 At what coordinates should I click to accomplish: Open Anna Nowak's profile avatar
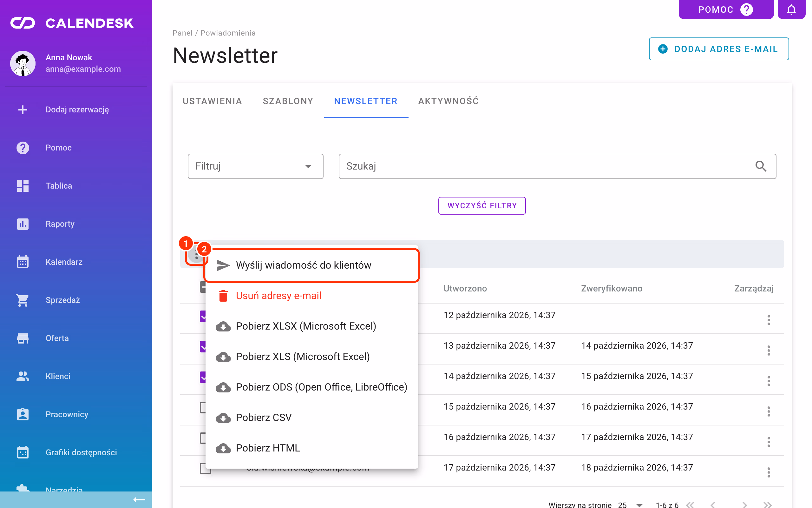23,63
